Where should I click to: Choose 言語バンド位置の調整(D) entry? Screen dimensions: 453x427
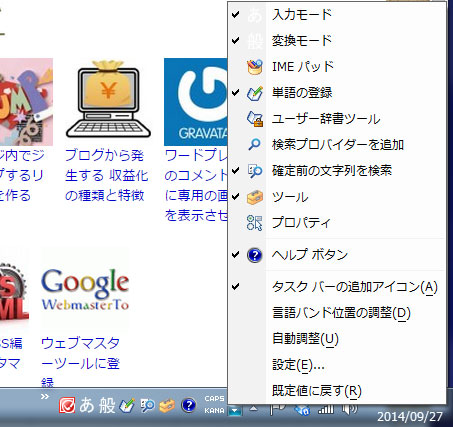coord(337,312)
